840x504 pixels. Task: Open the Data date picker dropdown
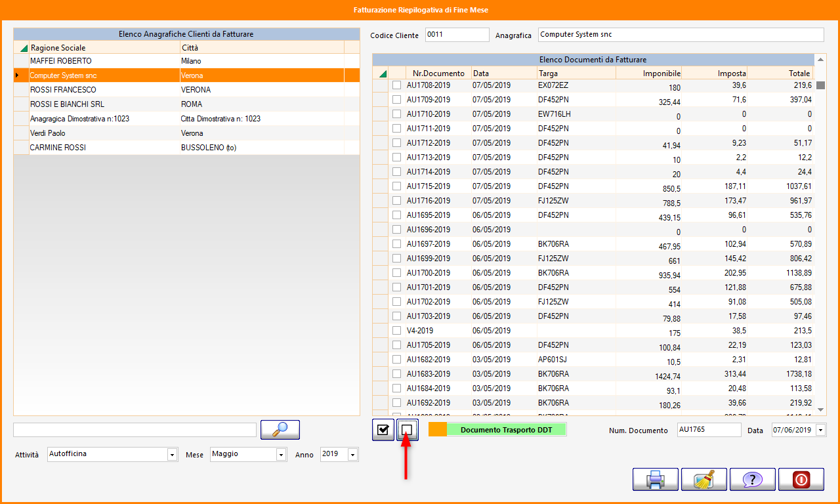(821, 430)
